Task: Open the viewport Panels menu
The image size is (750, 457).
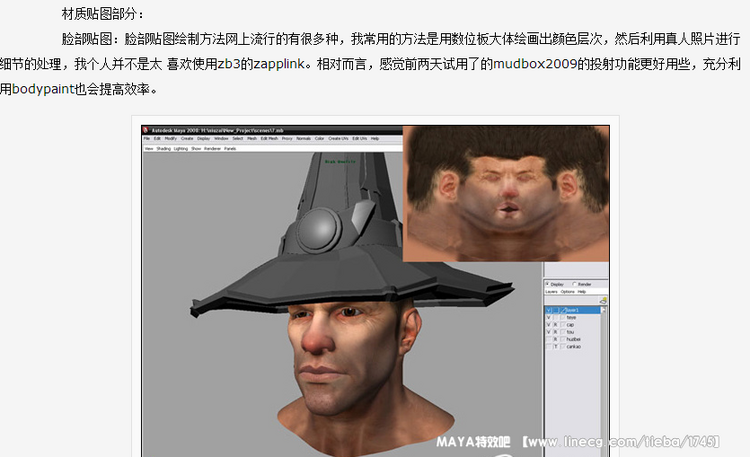Action: tap(230, 149)
